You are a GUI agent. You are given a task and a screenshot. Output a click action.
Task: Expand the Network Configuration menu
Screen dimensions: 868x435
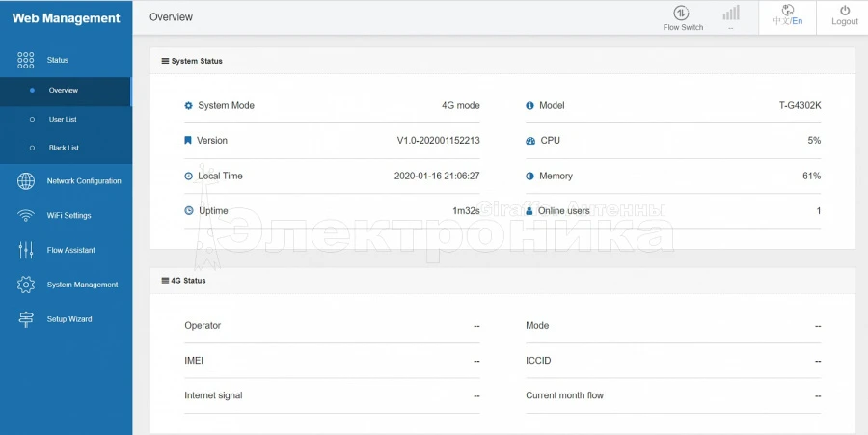(84, 181)
